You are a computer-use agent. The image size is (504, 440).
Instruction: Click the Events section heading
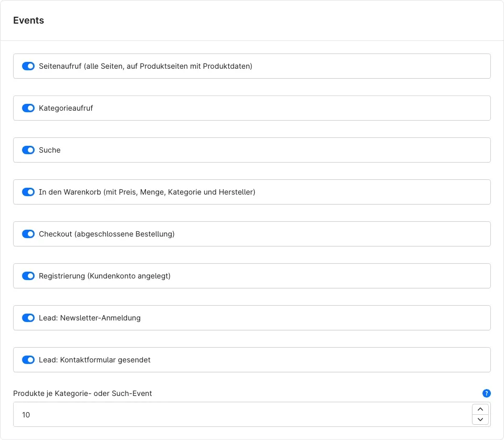28,20
